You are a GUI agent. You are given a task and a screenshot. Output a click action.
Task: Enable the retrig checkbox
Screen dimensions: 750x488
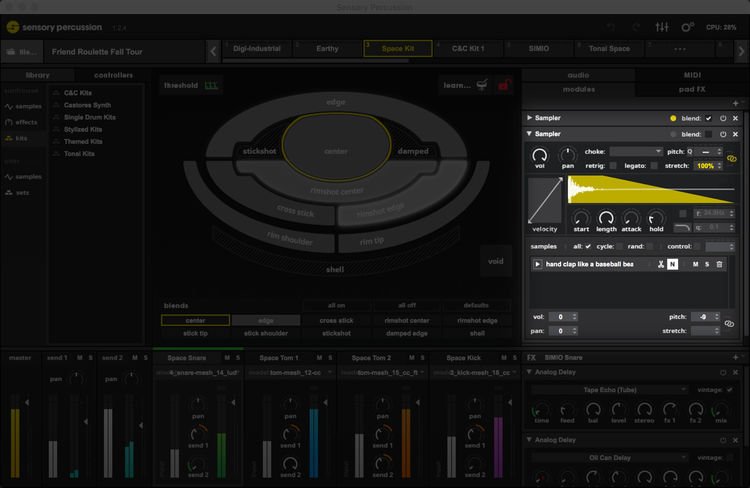pyautogui.click(x=613, y=166)
